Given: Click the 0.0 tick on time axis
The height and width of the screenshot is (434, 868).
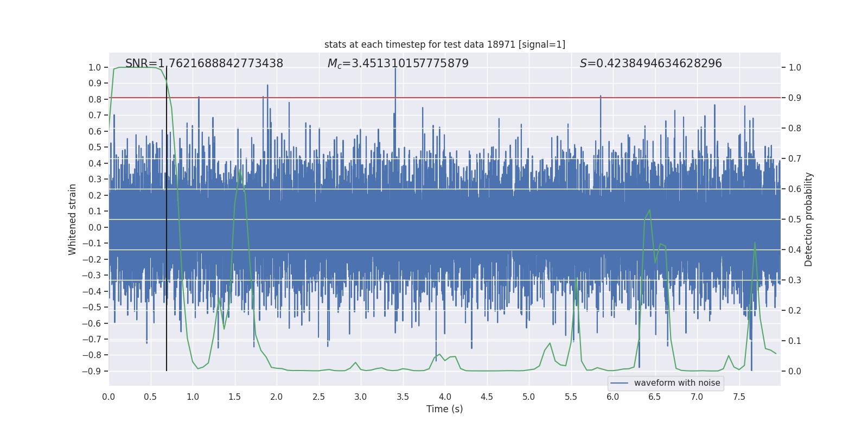Looking at the screenshot, I should [x=108, y=397].
